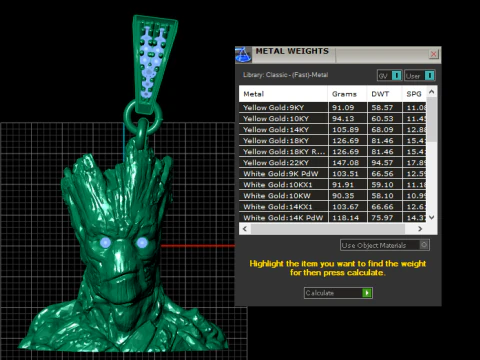Click the Metal Weights flask icon

[x=243, y=54]
